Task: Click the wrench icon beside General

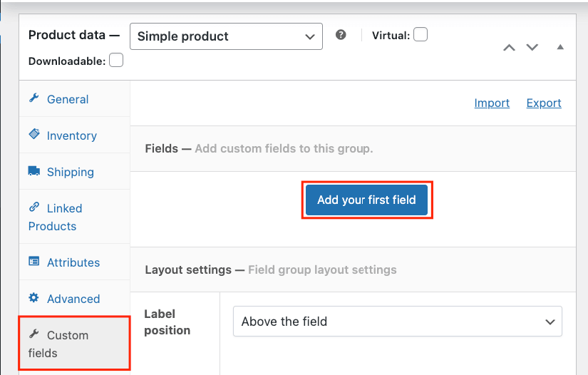Action: [33, 98]
